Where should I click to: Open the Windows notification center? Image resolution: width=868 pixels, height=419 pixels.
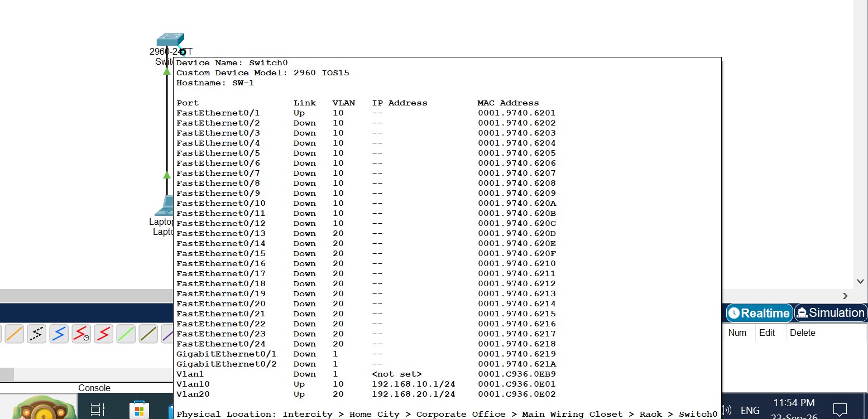click(x=841, y=411)
